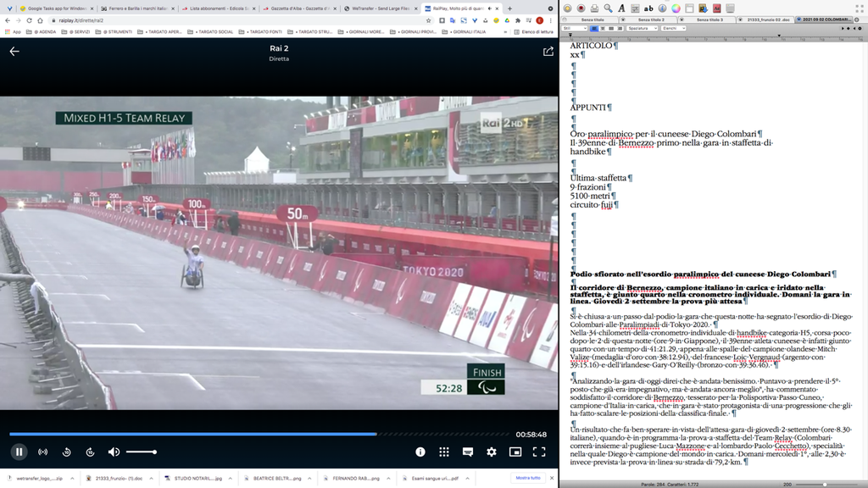Open the AGENDA bookmark folder
868x488 pixels.
[45, 31]
